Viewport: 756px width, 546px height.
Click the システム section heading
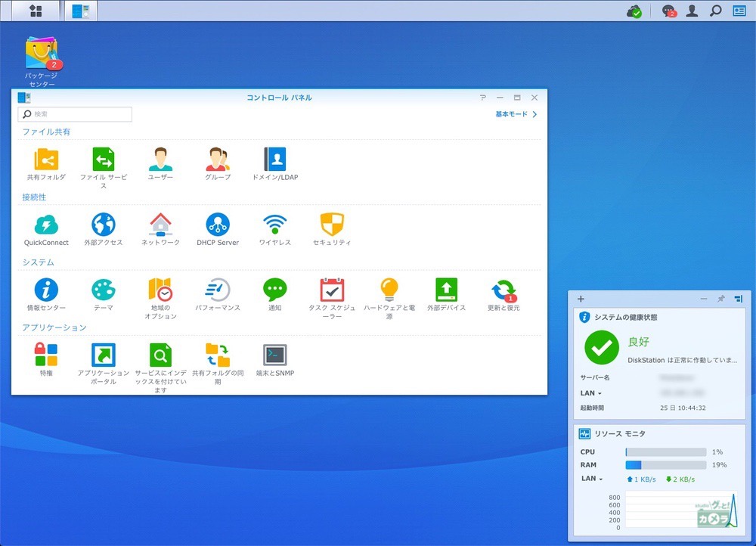click(x=38, y=262)
